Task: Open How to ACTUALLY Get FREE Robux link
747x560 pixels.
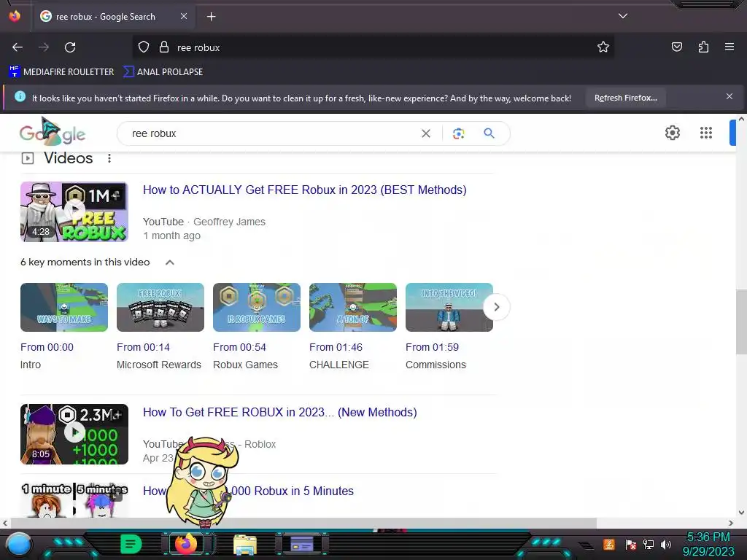Action: pos(304,190)
